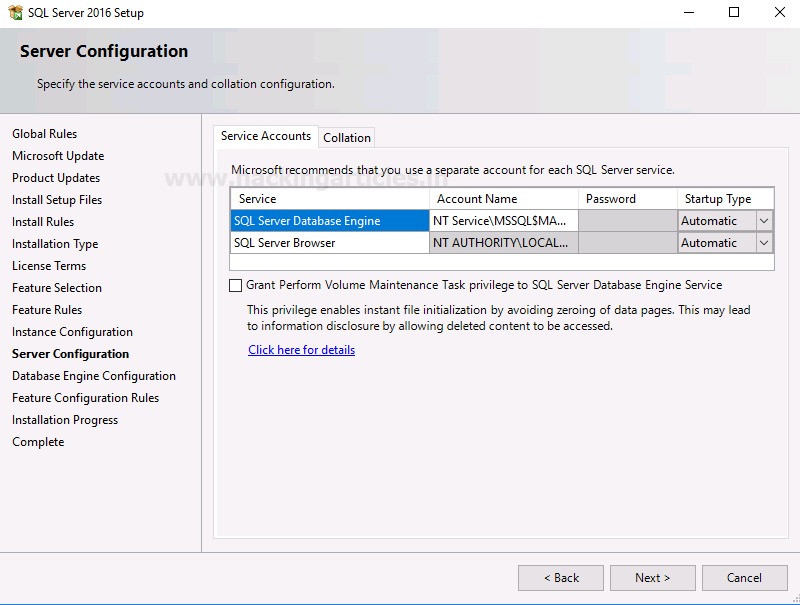The width and height of the screenshot is (800, 605).
Task: Close the SQL Server 2016 Setup window
Action: coord(780,12)
